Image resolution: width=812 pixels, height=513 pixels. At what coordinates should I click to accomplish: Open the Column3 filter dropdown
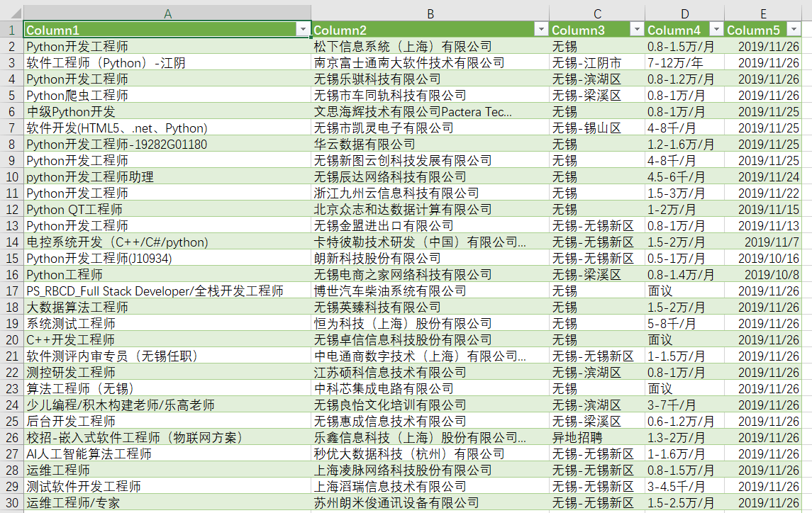636,29
